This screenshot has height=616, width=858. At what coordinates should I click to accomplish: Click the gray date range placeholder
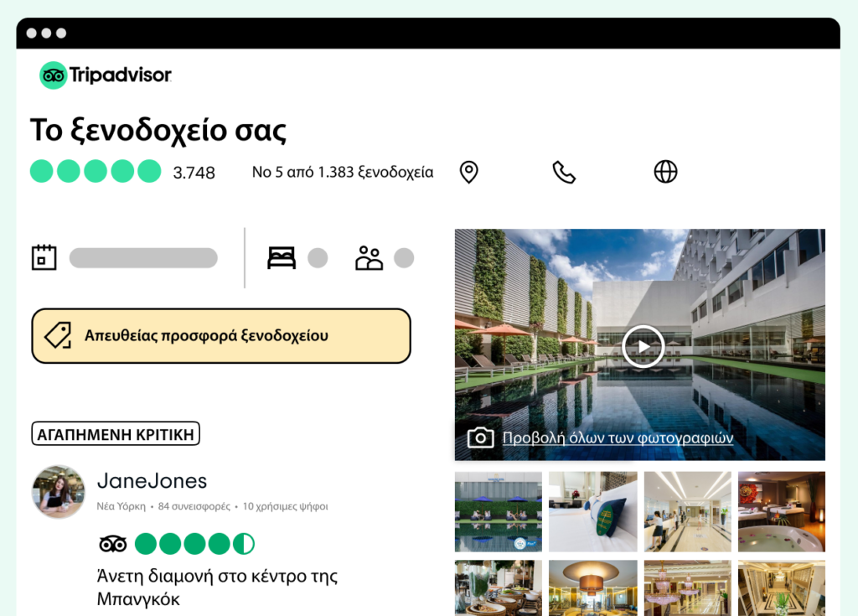click(143, 258)
